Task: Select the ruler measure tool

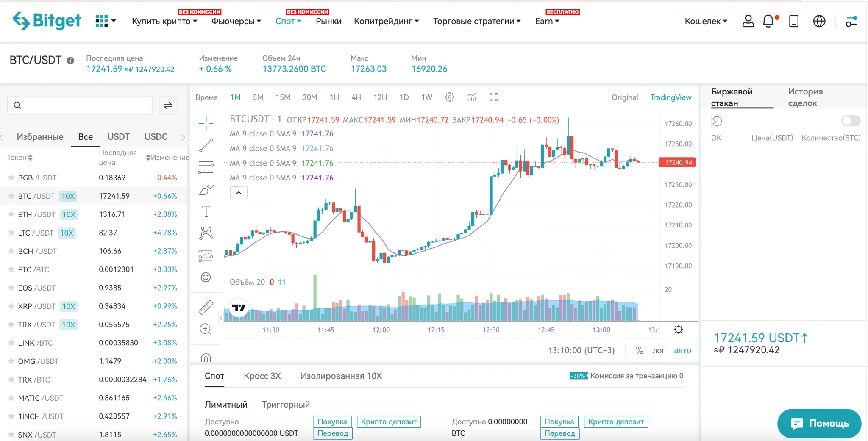Action: pos(206,307)
